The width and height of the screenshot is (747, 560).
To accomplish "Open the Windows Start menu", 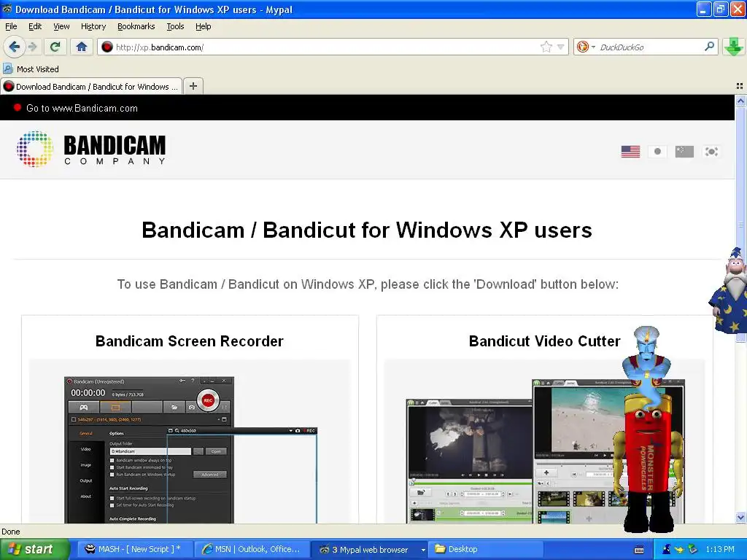I will point(35,549).
